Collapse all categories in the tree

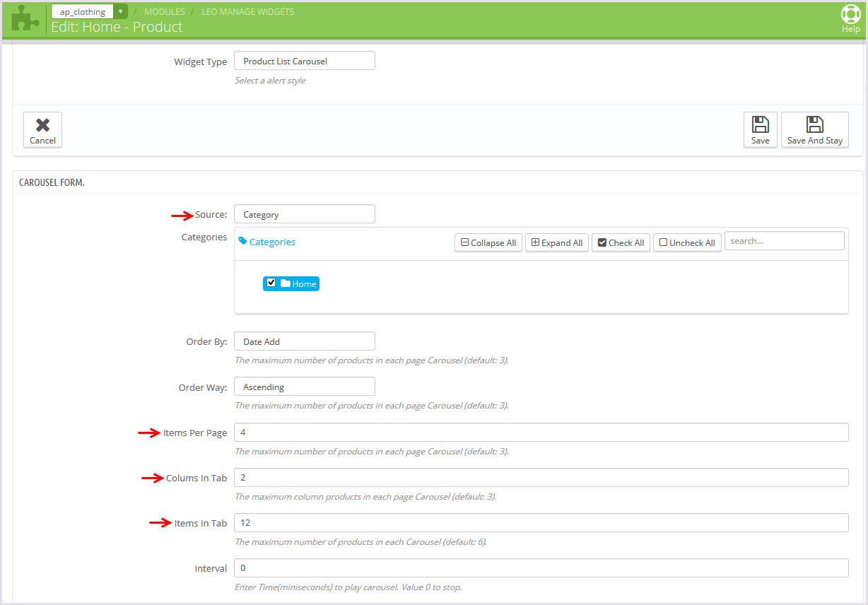pyautogui.click(x=488, y=242)
